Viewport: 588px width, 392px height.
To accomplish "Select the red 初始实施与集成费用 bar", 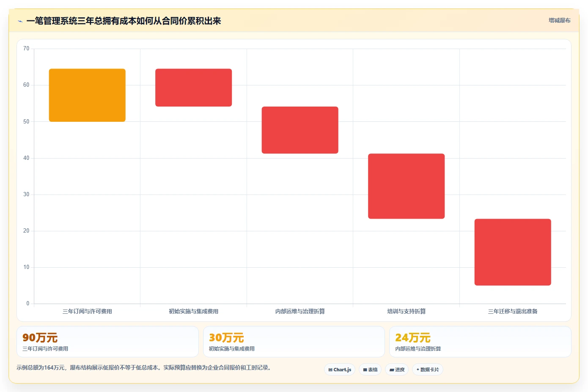I will pos(193,88).
